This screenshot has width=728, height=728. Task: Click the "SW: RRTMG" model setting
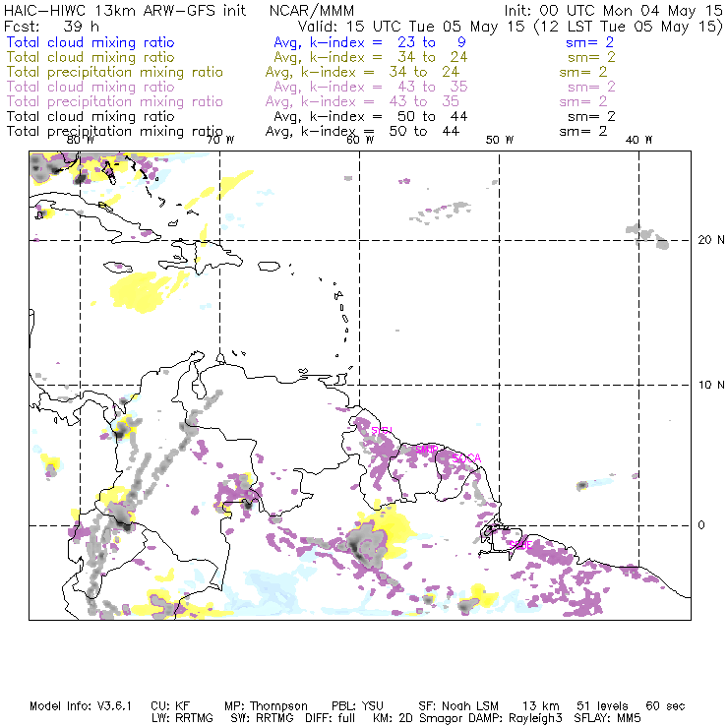pos(262,718)
